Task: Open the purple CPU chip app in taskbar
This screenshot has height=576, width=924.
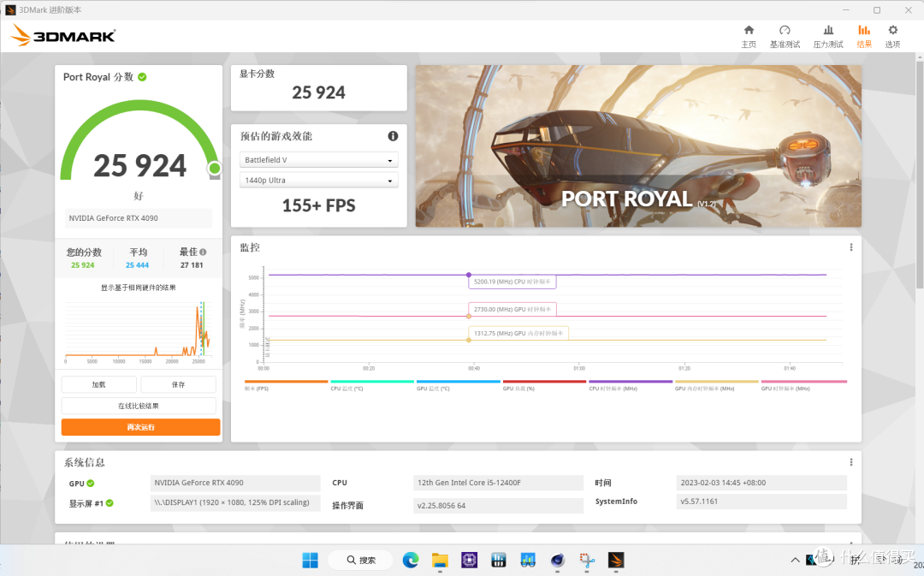Action: [x=469, y=560]
